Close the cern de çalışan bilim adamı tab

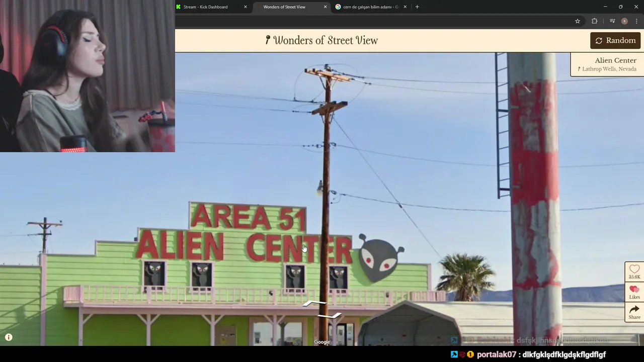405,7
